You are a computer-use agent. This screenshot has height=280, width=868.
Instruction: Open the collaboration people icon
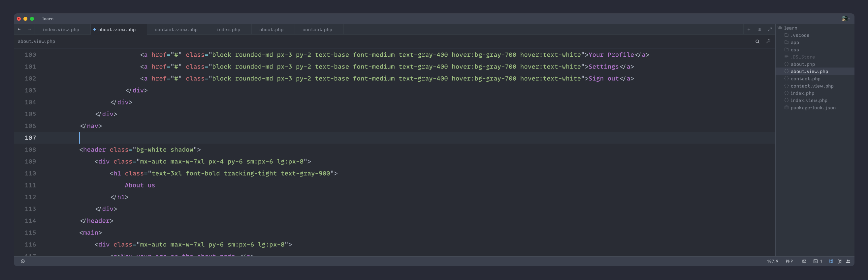click(848, 261)
